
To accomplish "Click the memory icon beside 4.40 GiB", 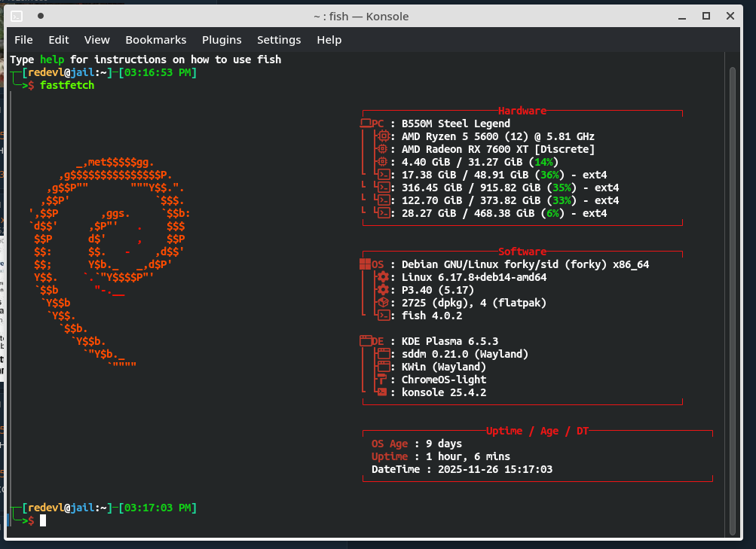I will coord(383,162).
